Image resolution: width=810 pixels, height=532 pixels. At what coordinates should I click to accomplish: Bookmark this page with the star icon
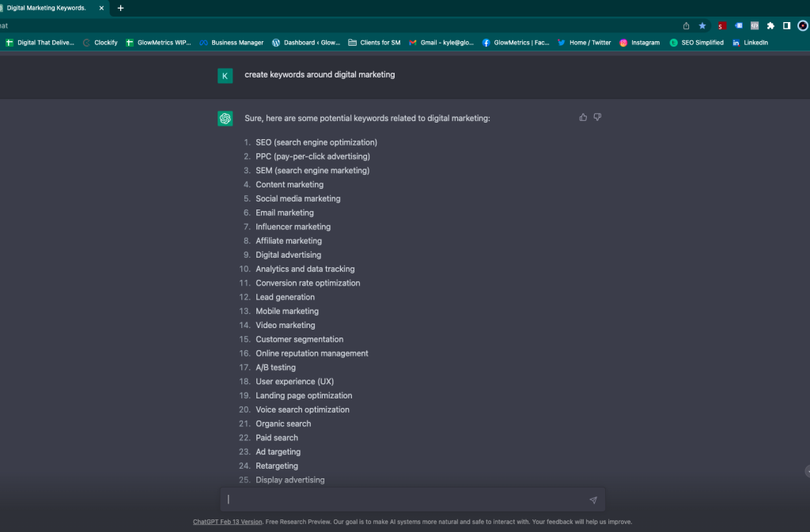tap(702, 25)
